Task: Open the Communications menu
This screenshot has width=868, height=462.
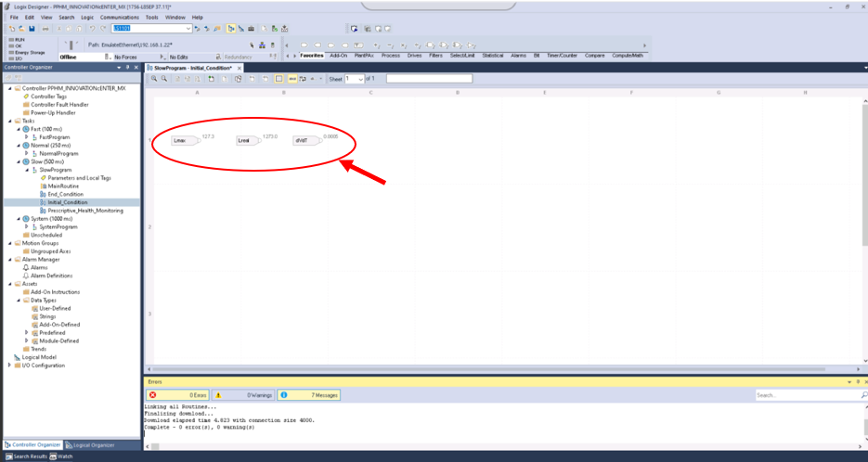Action: coord(120,17)
